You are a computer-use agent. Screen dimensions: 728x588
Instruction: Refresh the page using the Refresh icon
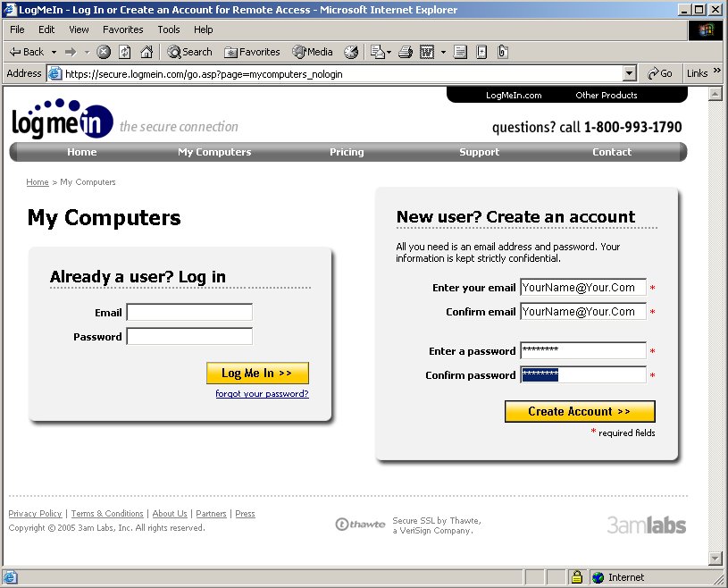(x=124, y=52)
